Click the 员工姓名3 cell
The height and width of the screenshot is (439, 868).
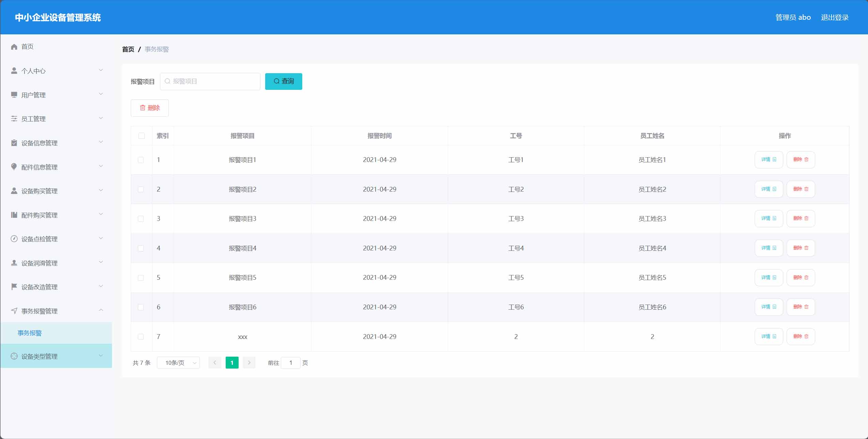click(652, 218)
